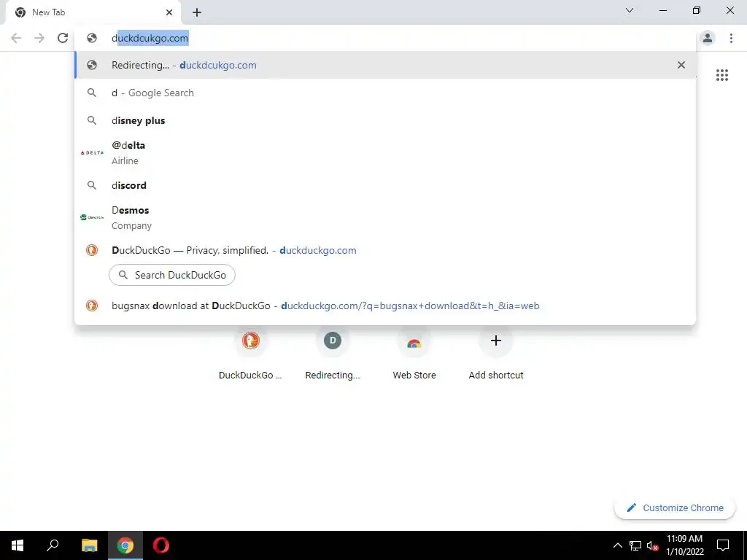Click the magnifier icon beside discord
The width and height of the screenshot is (747, 560).
92,185
